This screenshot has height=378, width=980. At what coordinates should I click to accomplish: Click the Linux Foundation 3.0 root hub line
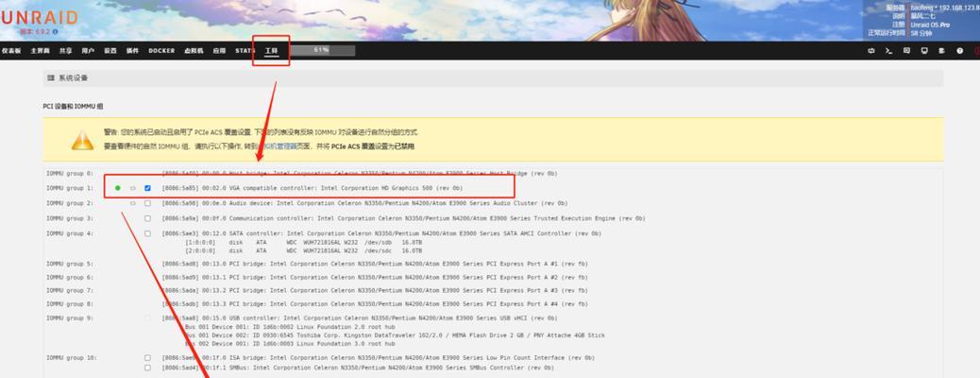click(290, 344)
